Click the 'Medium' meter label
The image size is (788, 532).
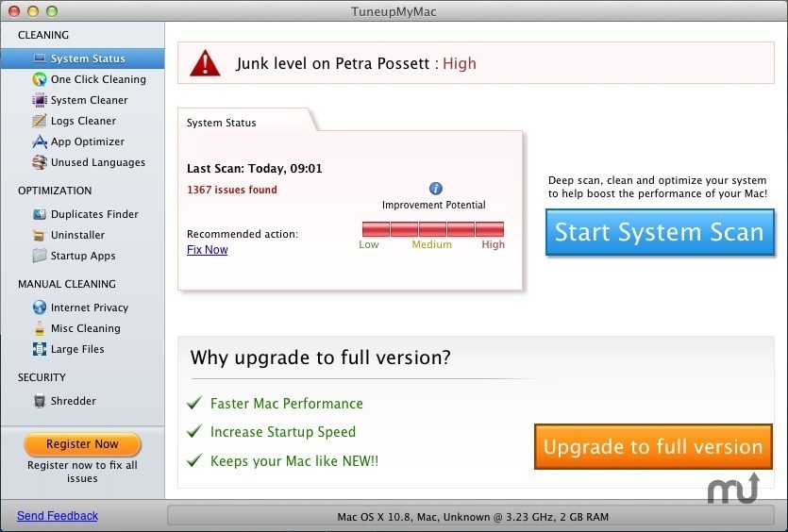tap(431, 244)
